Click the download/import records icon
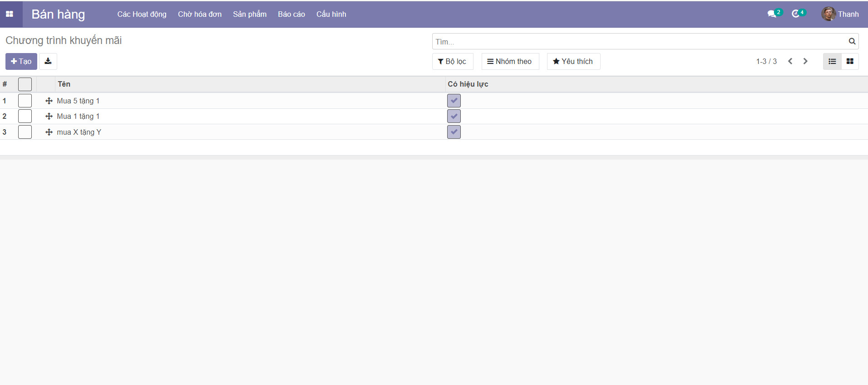868x385 pixels. pos(48,61)
